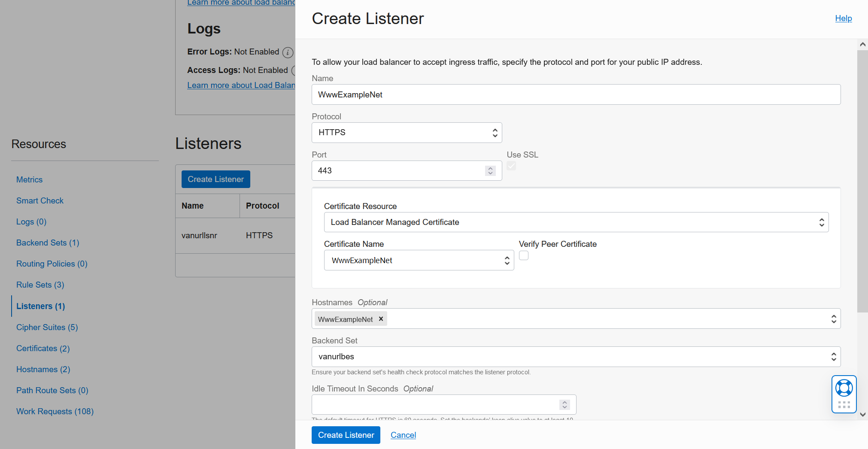Open the Certificate Name dropdown
Screen dimensions: 868x449
point(419,261)
